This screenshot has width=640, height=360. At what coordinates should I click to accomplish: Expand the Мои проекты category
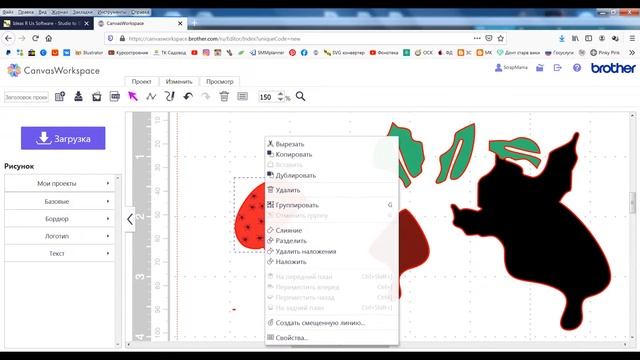[60, 183]
